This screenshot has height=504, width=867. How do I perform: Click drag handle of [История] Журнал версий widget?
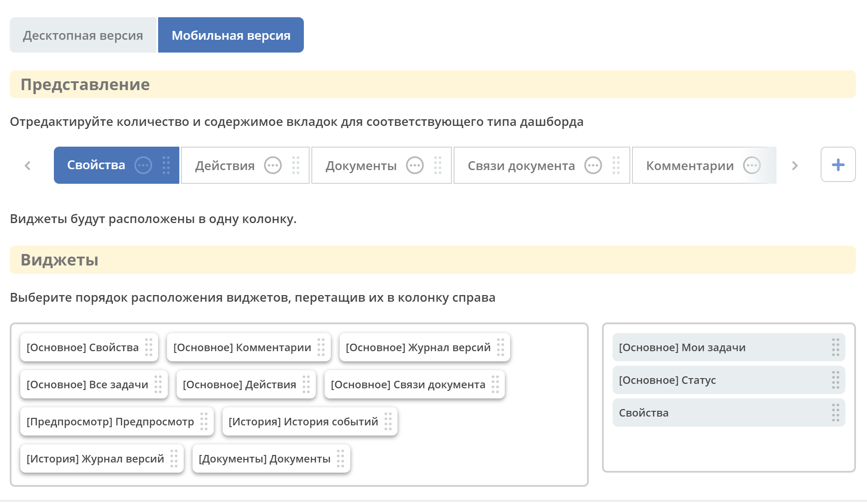point(174,459)
